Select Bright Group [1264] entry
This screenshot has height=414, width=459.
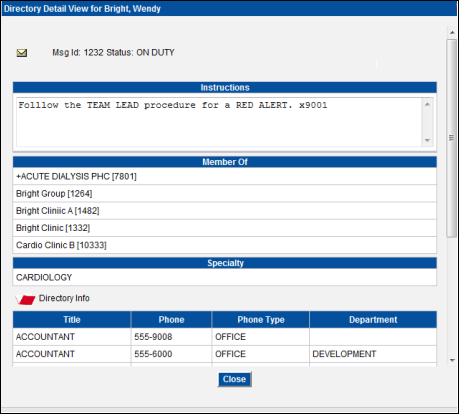pos(225,194)
